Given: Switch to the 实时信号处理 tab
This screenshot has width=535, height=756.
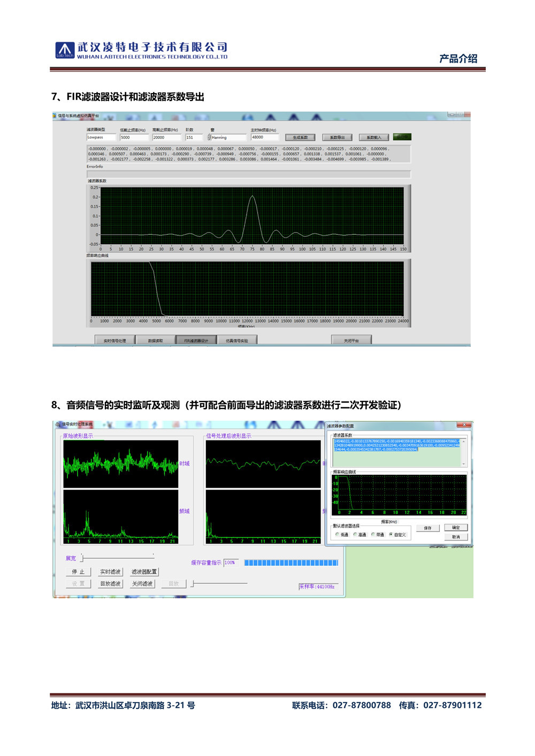Looking at the screenshot, I should coord(114,341).
